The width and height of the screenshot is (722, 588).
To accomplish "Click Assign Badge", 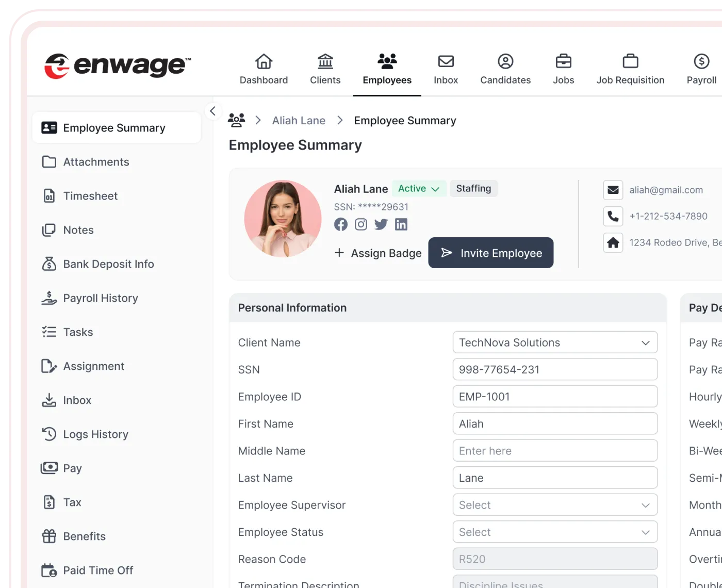I will 378,253.
